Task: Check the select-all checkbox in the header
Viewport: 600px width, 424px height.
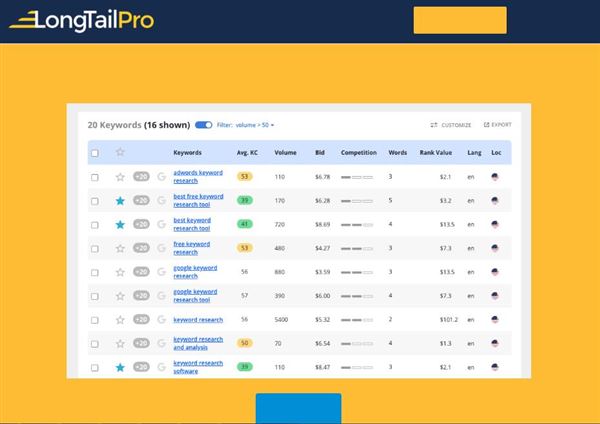Action: coord(95,153)
